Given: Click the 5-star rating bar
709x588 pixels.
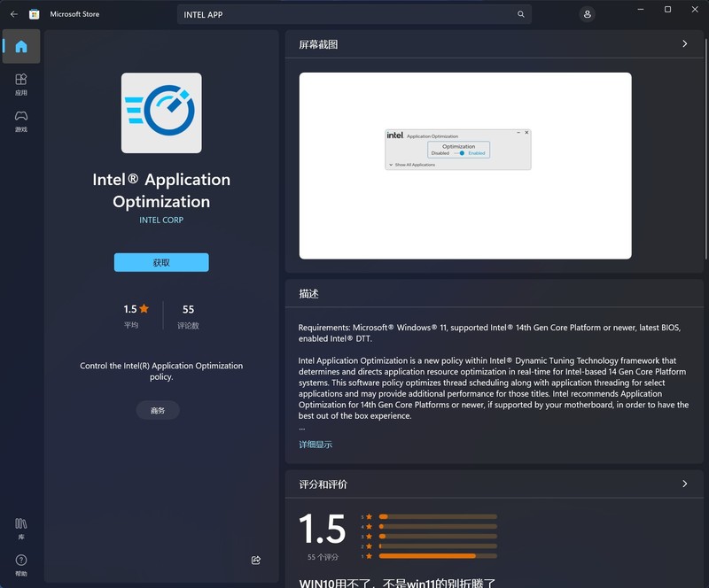Looking at the screenshot, I should coord(438,516).
